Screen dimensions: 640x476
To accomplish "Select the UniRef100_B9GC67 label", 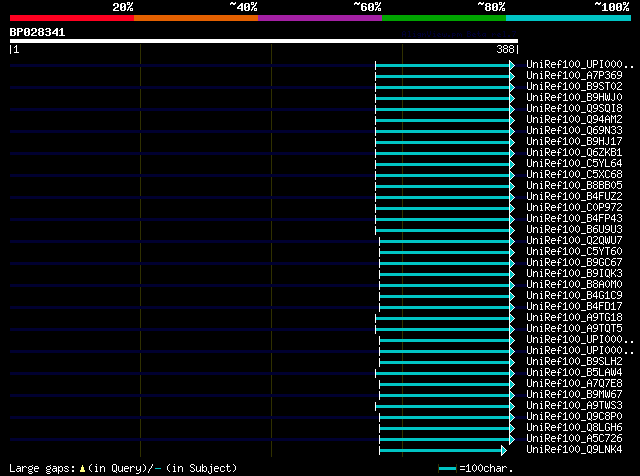I will pos(574,262).
